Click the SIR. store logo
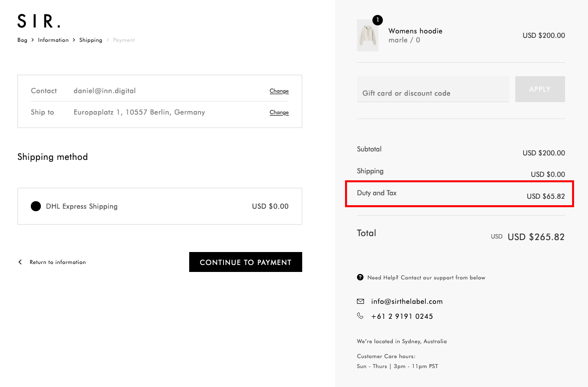Viewport: 588px width, 387px height. click(39, 21)
